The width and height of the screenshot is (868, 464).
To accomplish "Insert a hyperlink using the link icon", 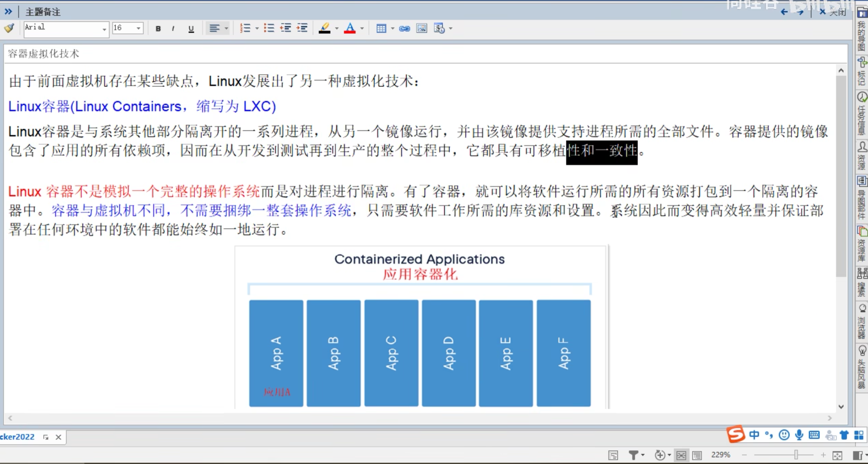I will click(404, 28).
